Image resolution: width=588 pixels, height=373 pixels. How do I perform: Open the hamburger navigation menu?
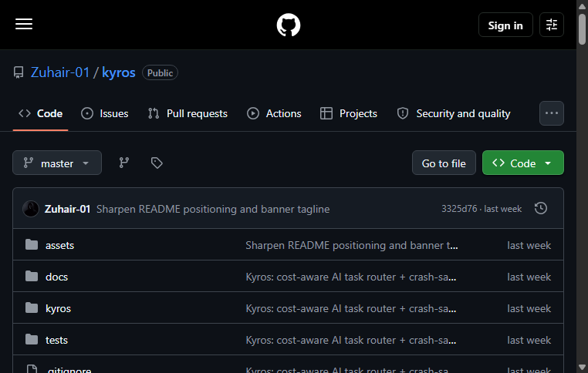point(24,25)
